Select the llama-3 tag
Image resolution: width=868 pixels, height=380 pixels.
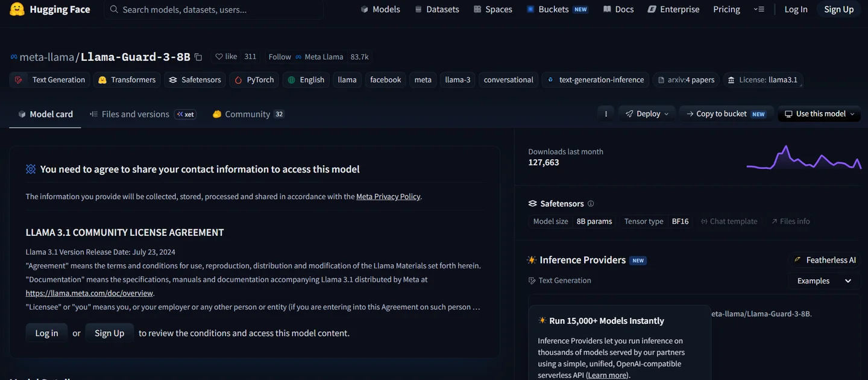(x=458, y=80)
